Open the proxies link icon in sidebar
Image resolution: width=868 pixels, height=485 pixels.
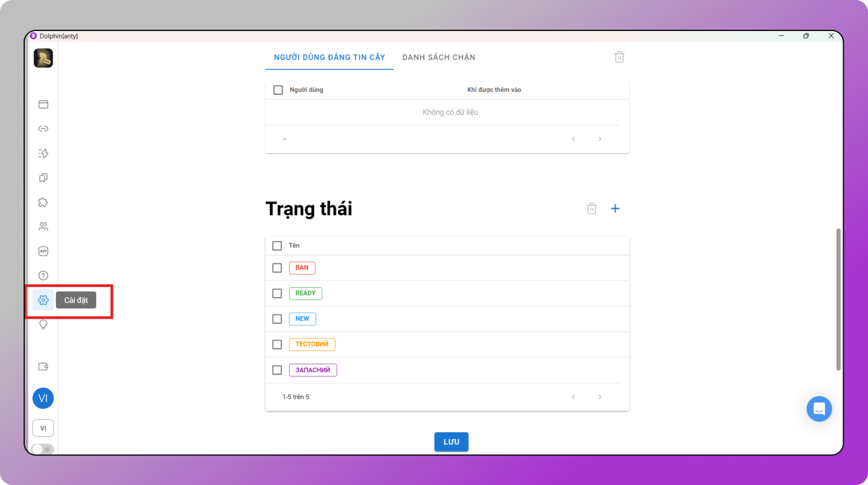pos(43,129)
